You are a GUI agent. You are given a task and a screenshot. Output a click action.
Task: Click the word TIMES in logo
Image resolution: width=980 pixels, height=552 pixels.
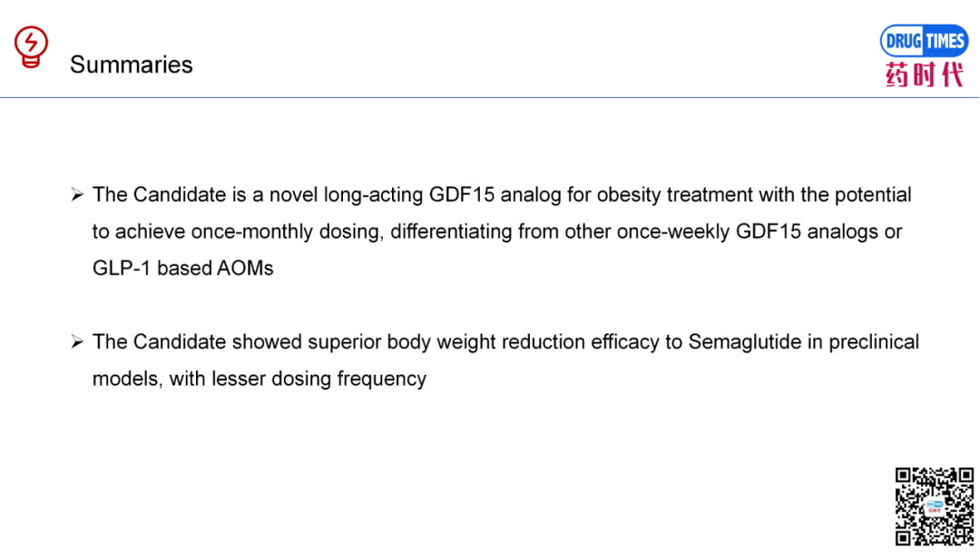[x=945, y=42]
